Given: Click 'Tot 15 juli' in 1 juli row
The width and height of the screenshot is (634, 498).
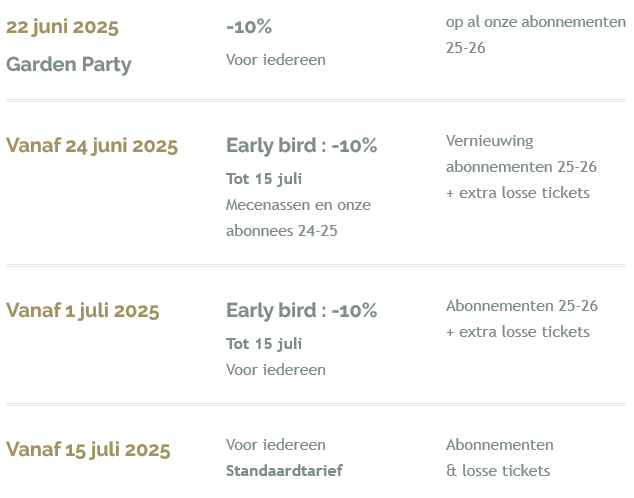Looking at the screenshot, I should [264, 344].
